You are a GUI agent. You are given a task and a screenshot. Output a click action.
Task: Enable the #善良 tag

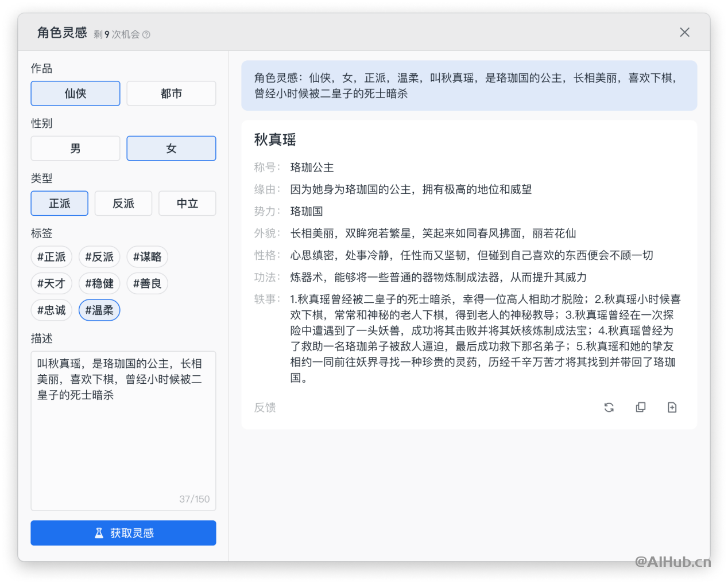[147, 283]
